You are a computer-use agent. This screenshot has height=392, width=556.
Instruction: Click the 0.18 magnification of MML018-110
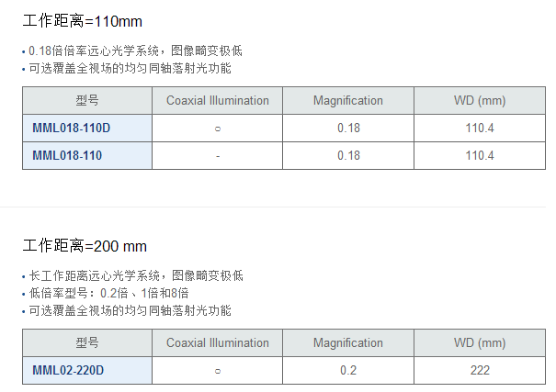348,156
